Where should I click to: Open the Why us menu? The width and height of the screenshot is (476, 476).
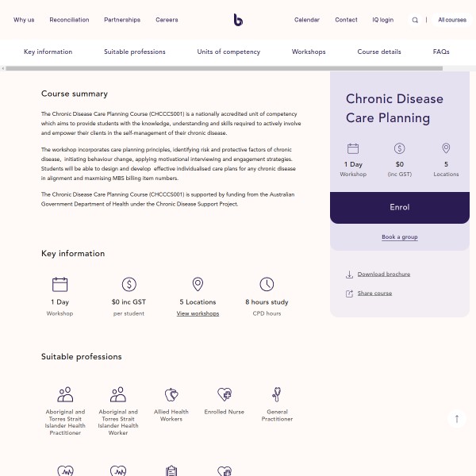[x=24, y=20]
